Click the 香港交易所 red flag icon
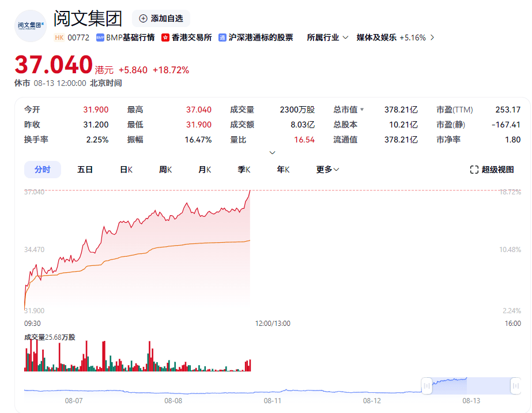Screen dimensions: 532x413 coord(165,37)
